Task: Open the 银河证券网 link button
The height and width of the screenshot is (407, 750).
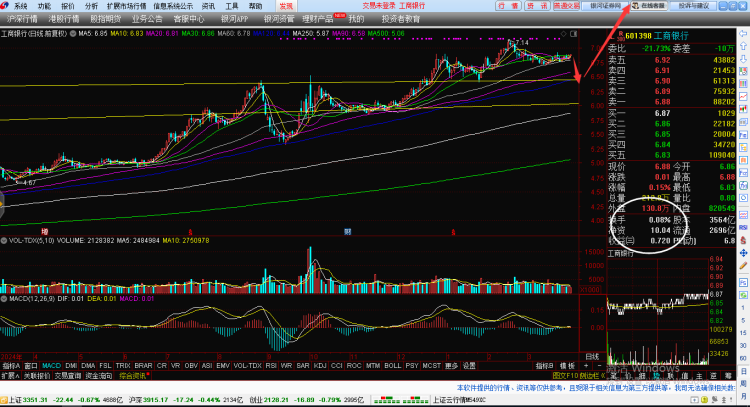Action: point(606,6)
